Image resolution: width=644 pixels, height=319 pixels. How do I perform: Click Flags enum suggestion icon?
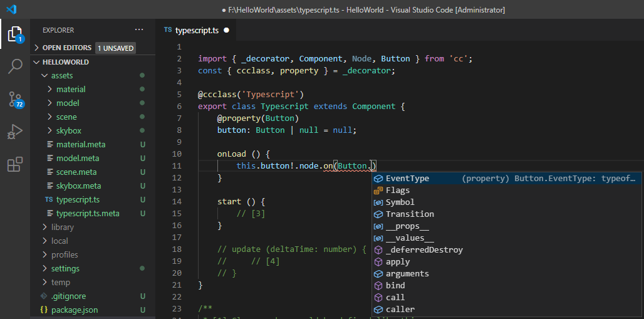(x=378, y=191)
